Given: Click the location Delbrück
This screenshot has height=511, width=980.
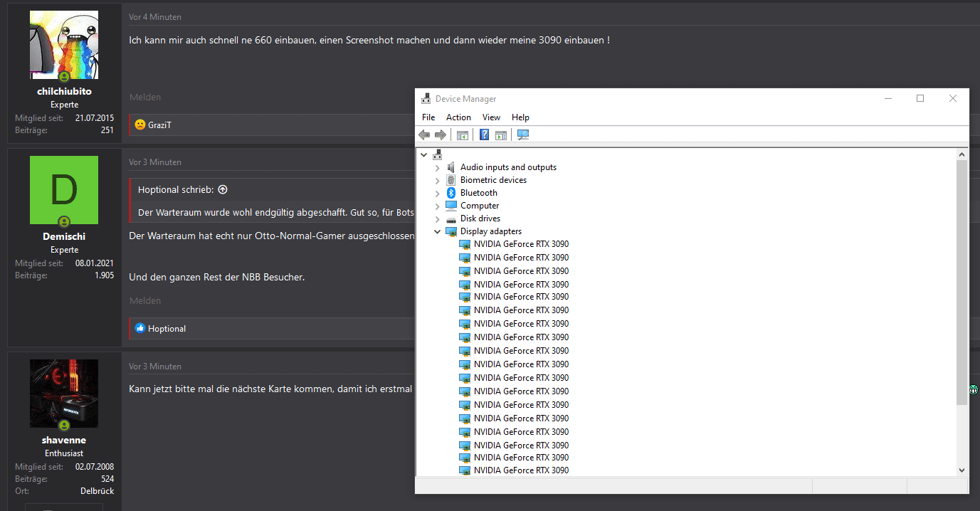Looking at the screenshot, I should 97,491.
